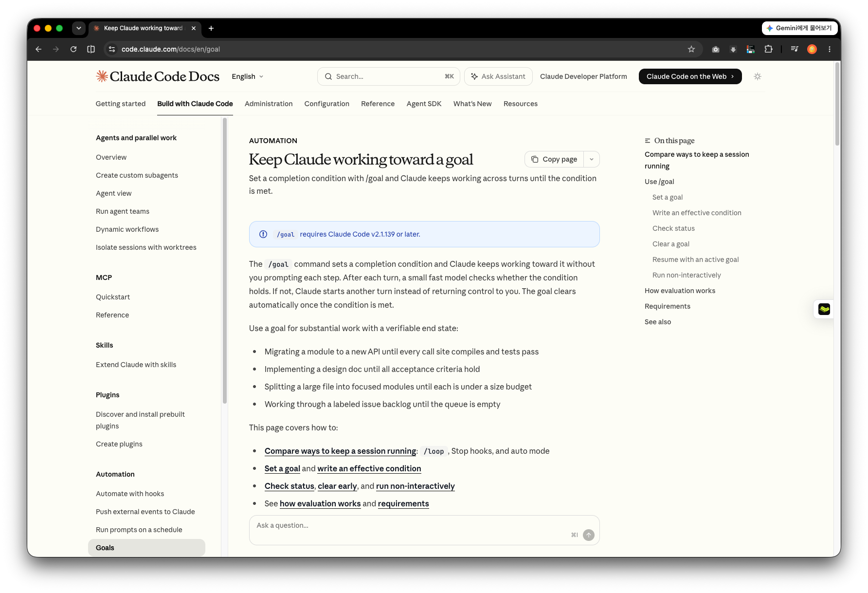The height and width of the screenshot is (593, 868).
Task: Click the sidebar vertical scrollbar
Action: (225, 260)
